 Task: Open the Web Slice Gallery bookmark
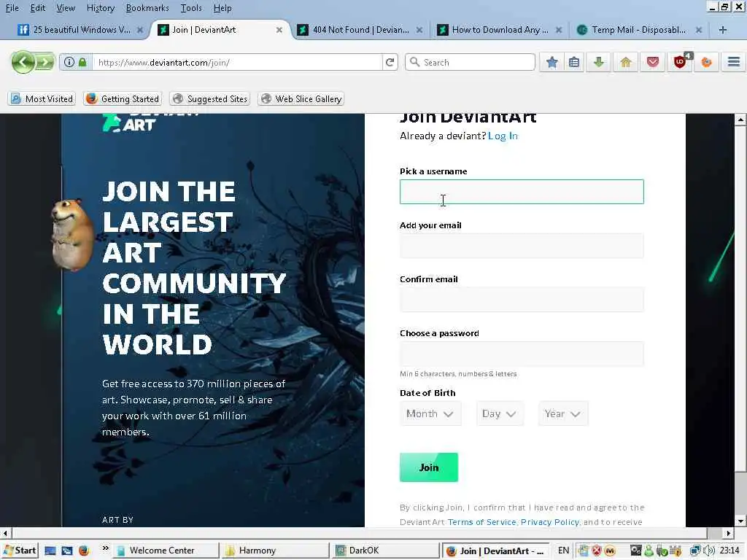coord(301,98)
